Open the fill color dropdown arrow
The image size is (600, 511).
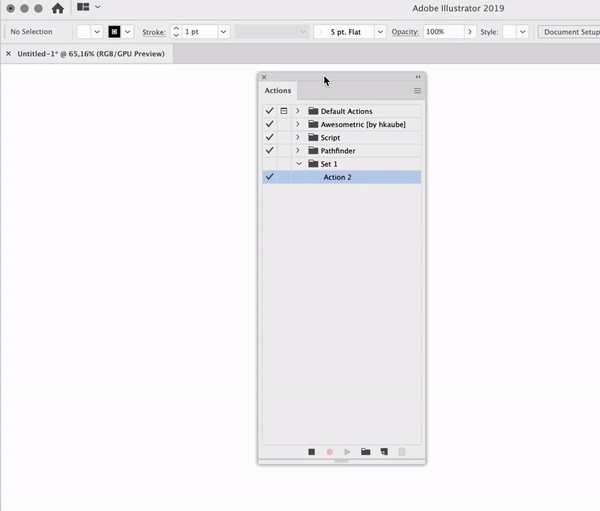pyautogui.click(x=97, y=32)
